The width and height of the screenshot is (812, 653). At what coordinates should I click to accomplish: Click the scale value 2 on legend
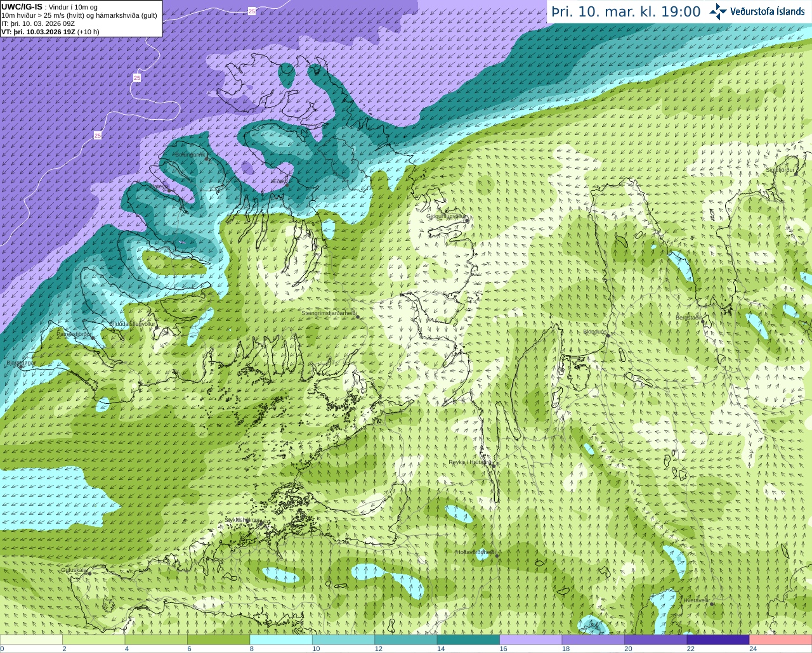(64, 649)
